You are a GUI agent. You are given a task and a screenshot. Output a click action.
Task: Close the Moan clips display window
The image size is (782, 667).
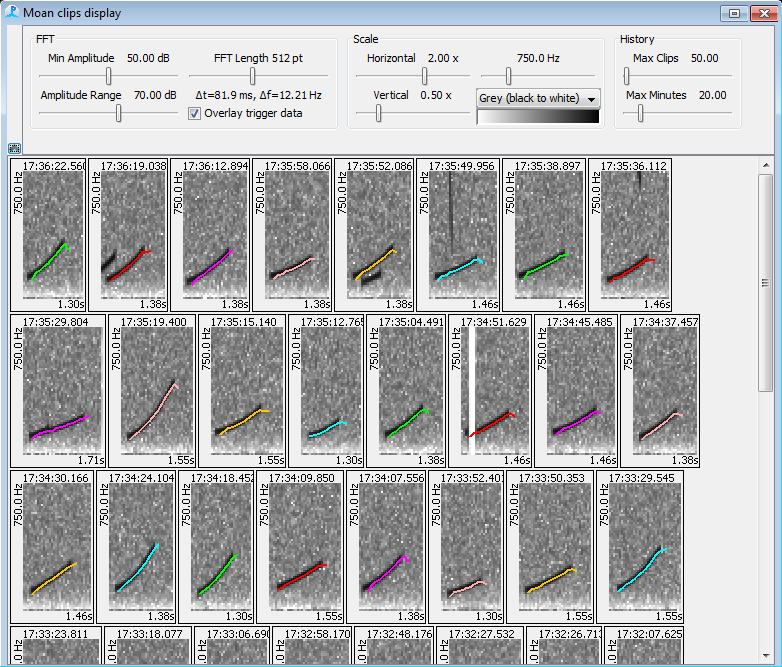(x=764, y=13)
